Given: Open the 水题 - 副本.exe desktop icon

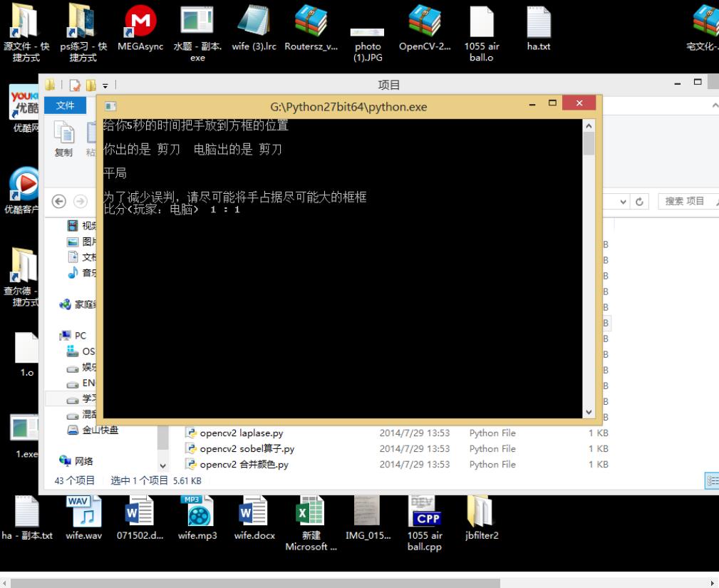Looking at the screenshot, I should (197, 33).
